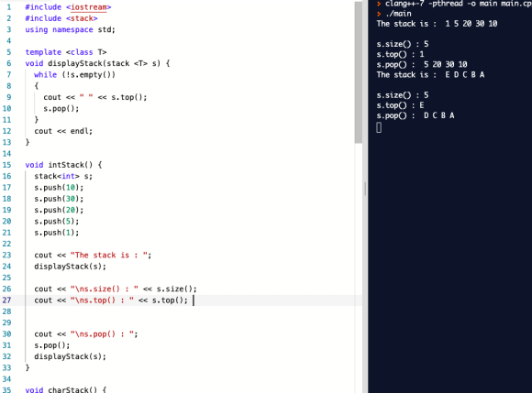Click the editor's vertical scrollbar thumb
This screenshot has height=393, width=532.
[359, 71]
